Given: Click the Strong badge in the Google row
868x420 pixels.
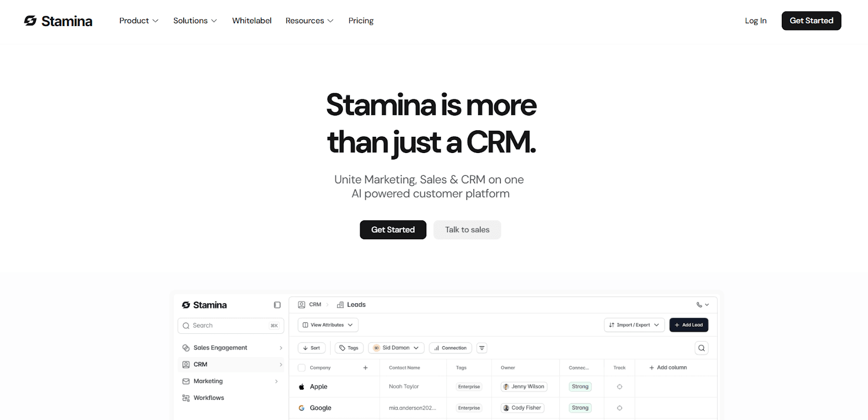Looking at the screenshot, I should [580, 408].
